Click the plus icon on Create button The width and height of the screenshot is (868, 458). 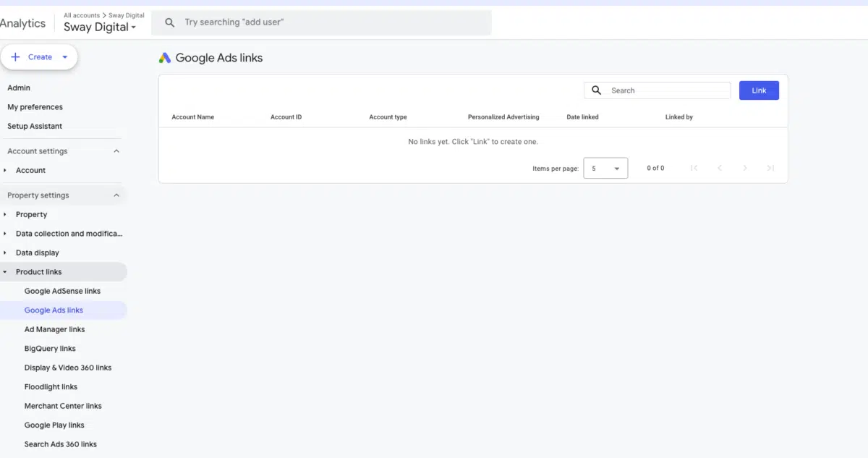(16, 57)
